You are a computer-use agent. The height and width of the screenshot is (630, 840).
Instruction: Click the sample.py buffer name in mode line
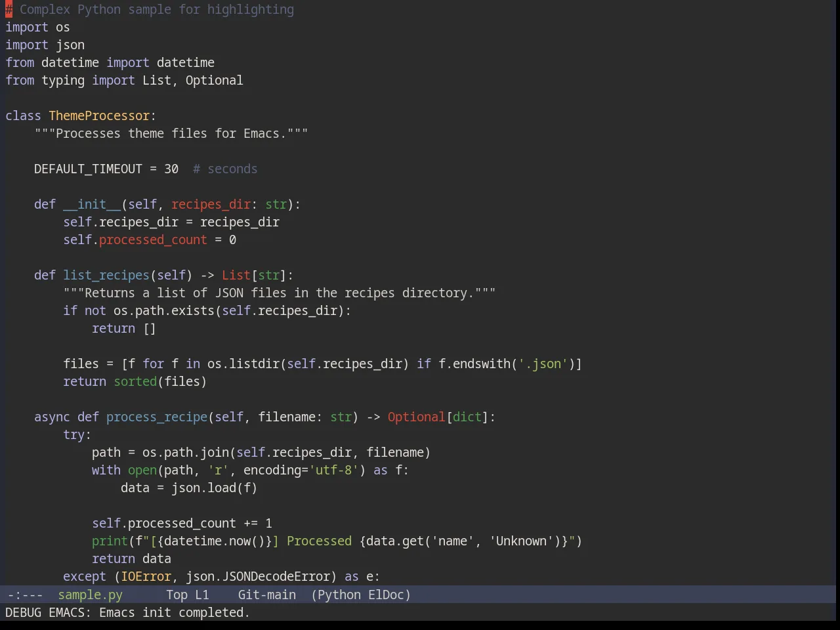(x=90, y=595)
